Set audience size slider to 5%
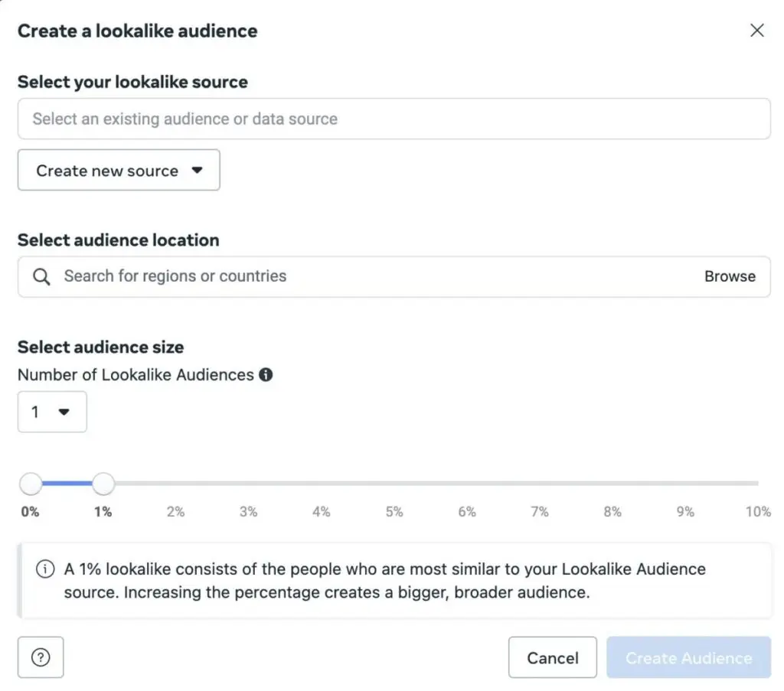 click(394, 484)
